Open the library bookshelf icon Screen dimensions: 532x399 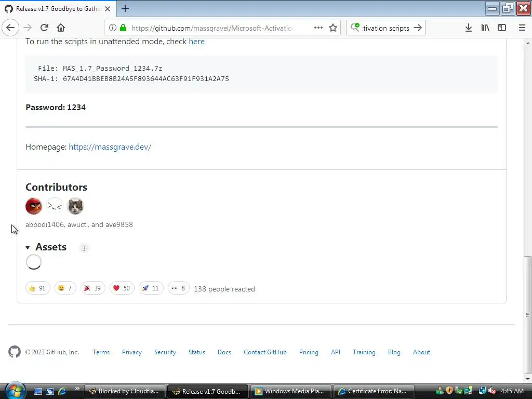(x=485, y=28)
